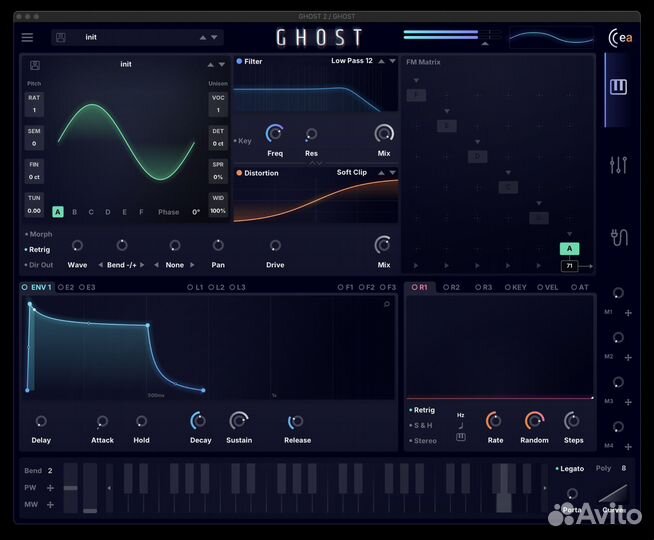Click the global preset save disk icon
Viewport: 654px width, 540px height.
[x=61, y=38]
